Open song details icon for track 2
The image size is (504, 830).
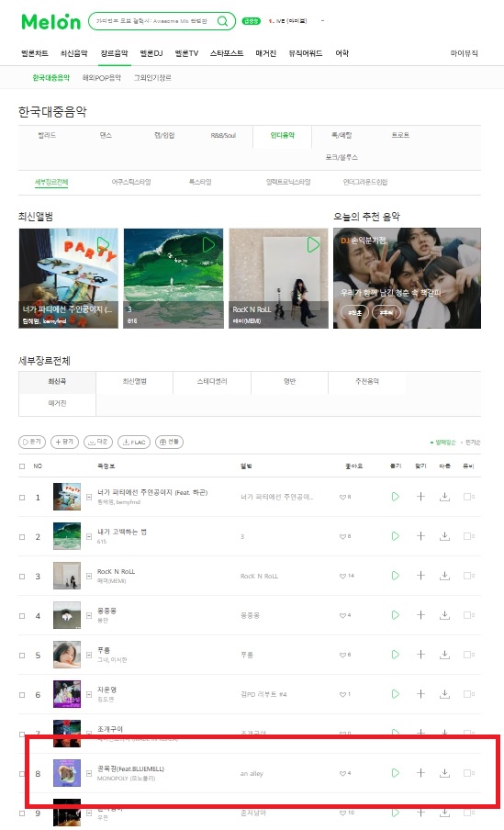tap(89, 537)
